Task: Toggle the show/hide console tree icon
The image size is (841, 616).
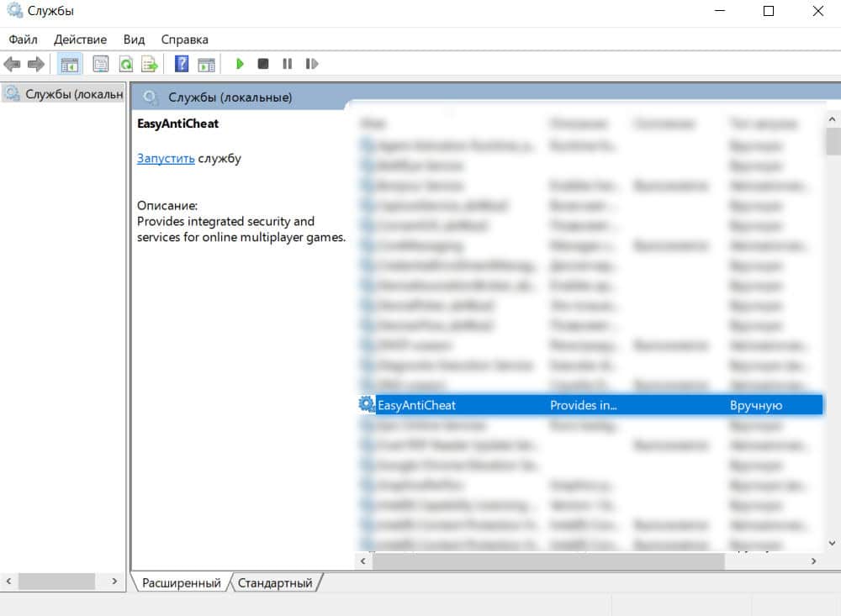Action: [x=70, y=64]
